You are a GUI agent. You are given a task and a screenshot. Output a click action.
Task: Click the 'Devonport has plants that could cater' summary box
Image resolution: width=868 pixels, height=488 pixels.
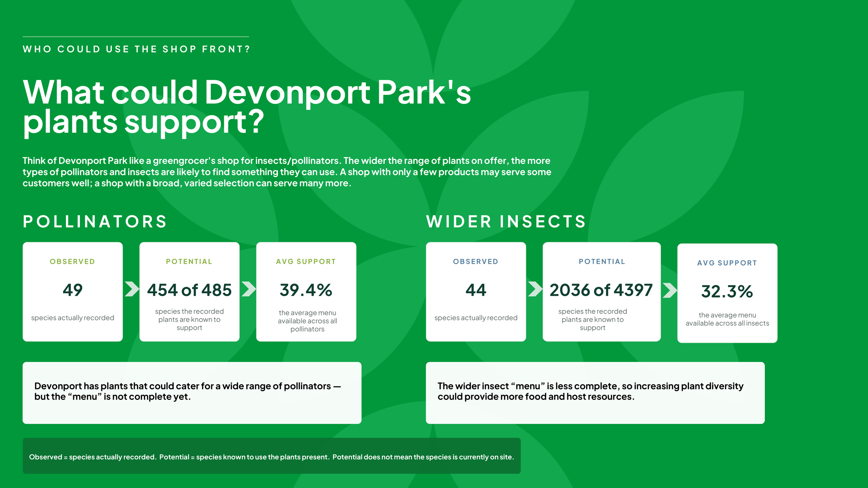click(x=192, y=393)
